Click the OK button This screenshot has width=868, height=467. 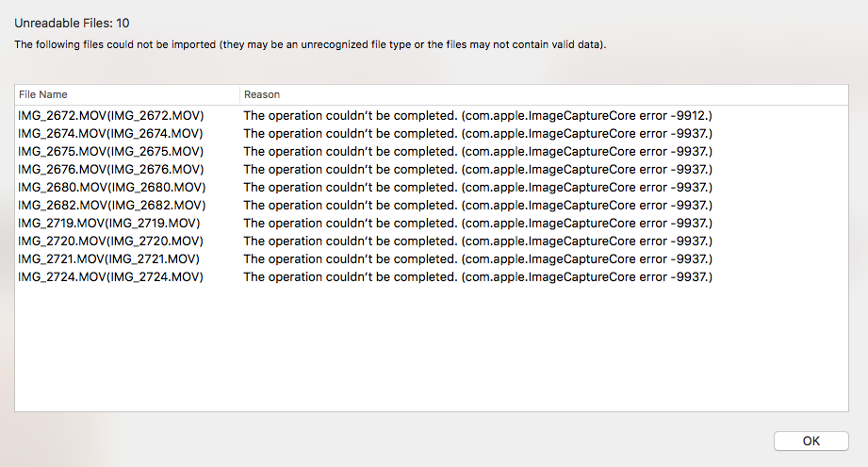coord(811,441)
